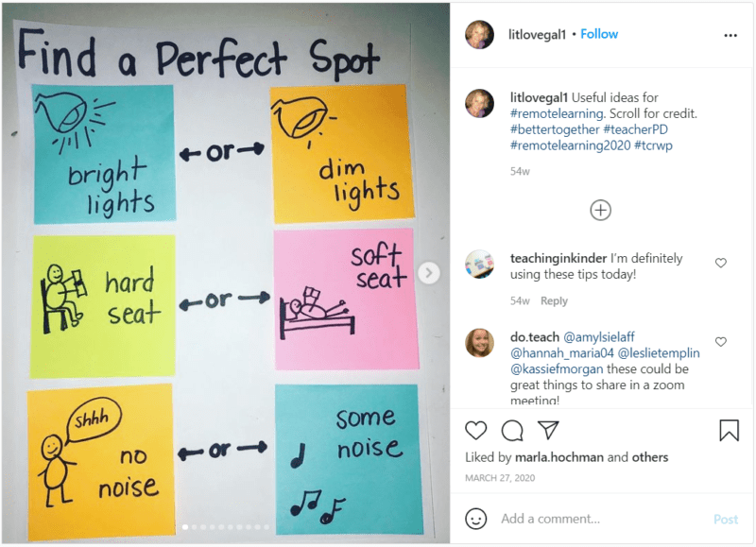This screenshot has height=547, width=756.
Task: Share post via paper plane icon
Action: tap(548, 431)
